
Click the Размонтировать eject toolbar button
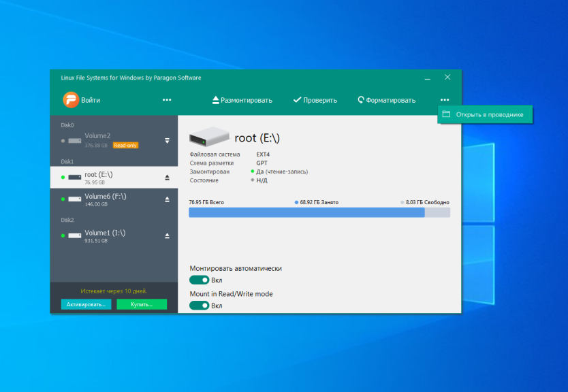(242, 100)
